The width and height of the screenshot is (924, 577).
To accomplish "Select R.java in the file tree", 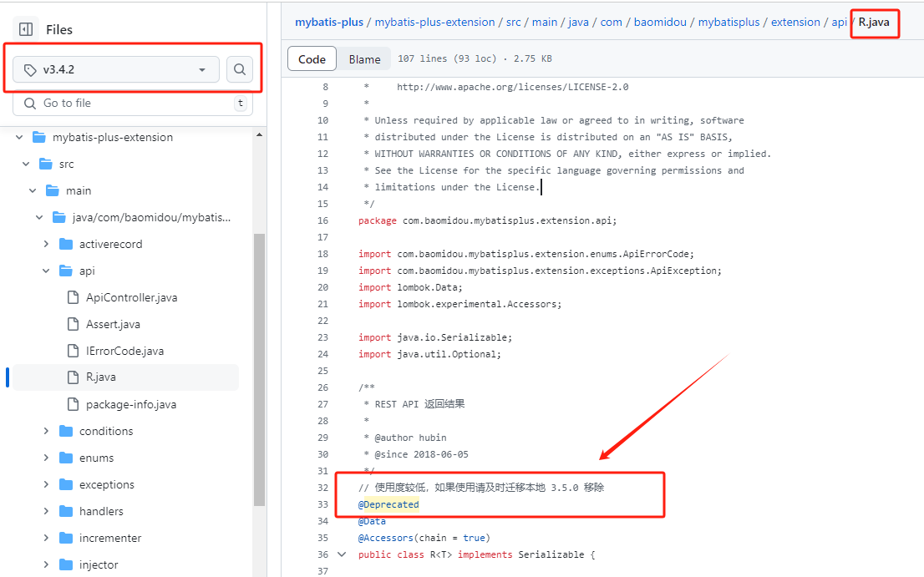I will coord(125,377).
